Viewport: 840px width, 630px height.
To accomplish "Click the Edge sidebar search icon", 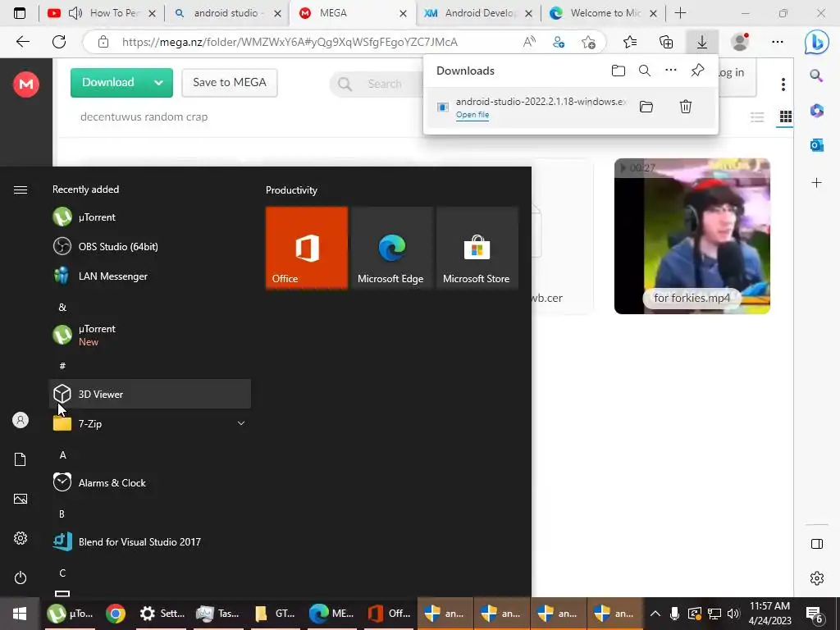I will point(816,75).
